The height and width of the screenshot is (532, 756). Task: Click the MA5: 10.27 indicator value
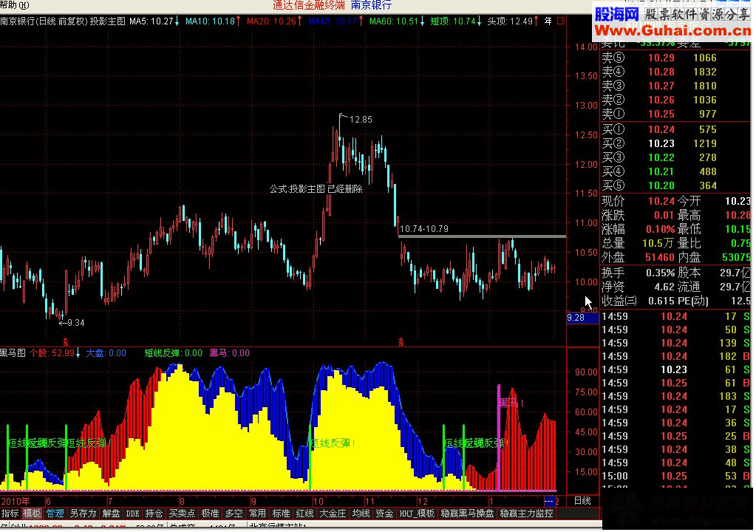pyautogui.click(x=154, y=21)
